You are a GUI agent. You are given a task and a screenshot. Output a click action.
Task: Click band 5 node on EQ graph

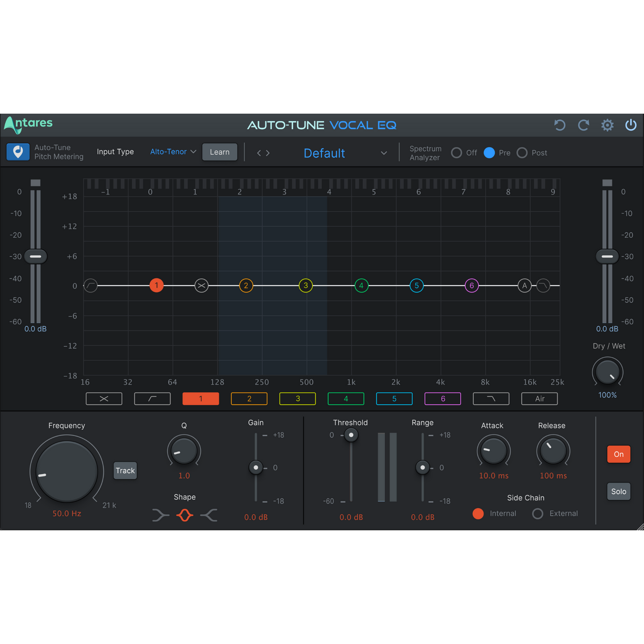coord(416,286)
